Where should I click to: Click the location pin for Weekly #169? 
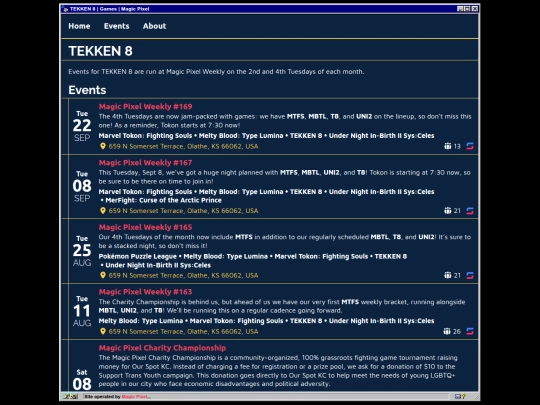(103, 146)
